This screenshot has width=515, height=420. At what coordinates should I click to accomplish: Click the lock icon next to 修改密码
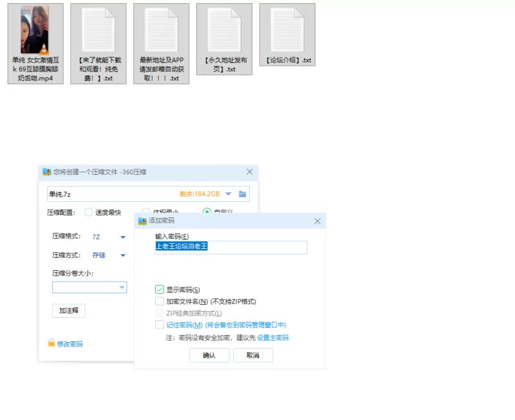(51, 343)
